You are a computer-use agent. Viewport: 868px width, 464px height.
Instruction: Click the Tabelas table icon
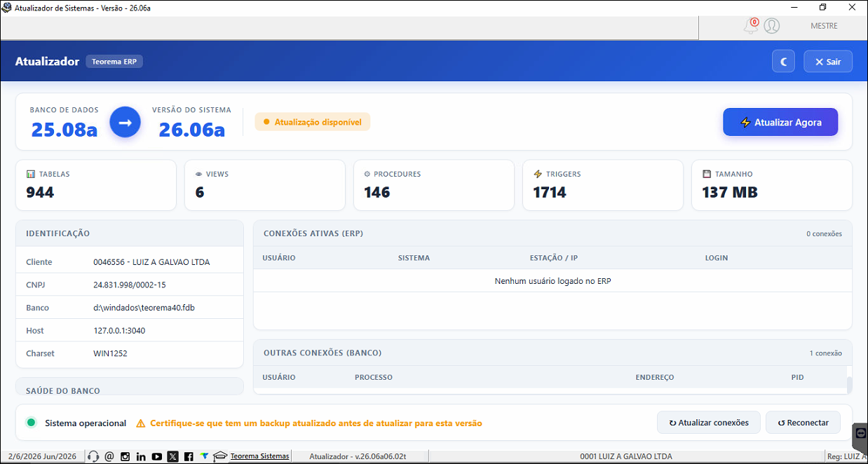30,174
